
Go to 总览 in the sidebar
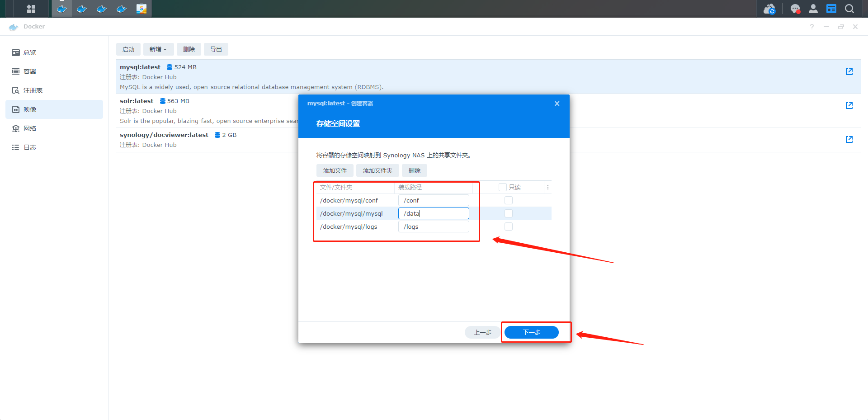pyautogui.click(x=54, y=52)
